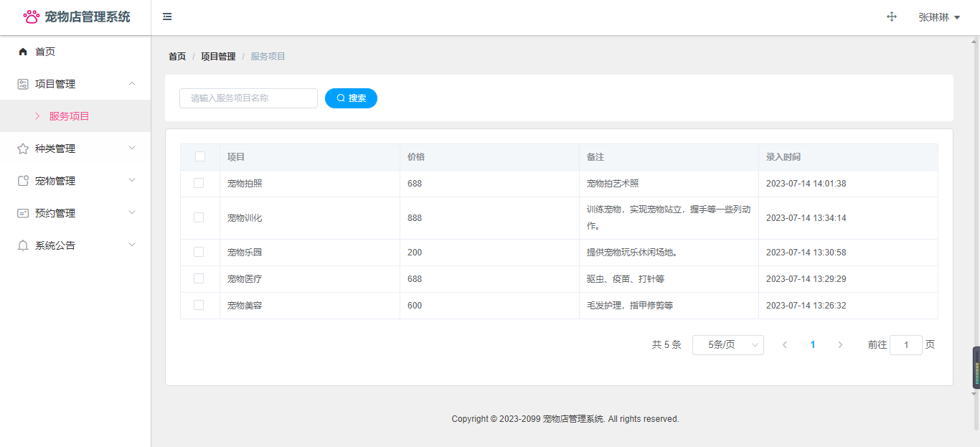Click the fullscreen toggle icon
The image size is (980, 447).
(x=892, y=17)
